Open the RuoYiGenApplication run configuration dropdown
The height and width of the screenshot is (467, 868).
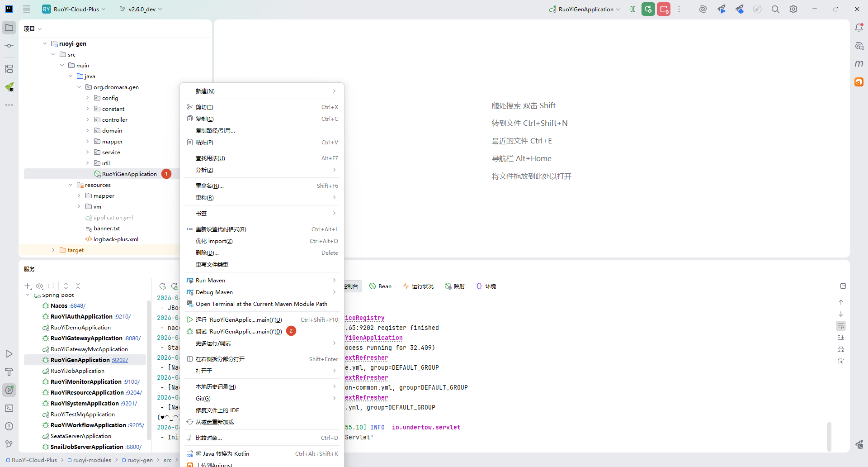pos(585,9)
